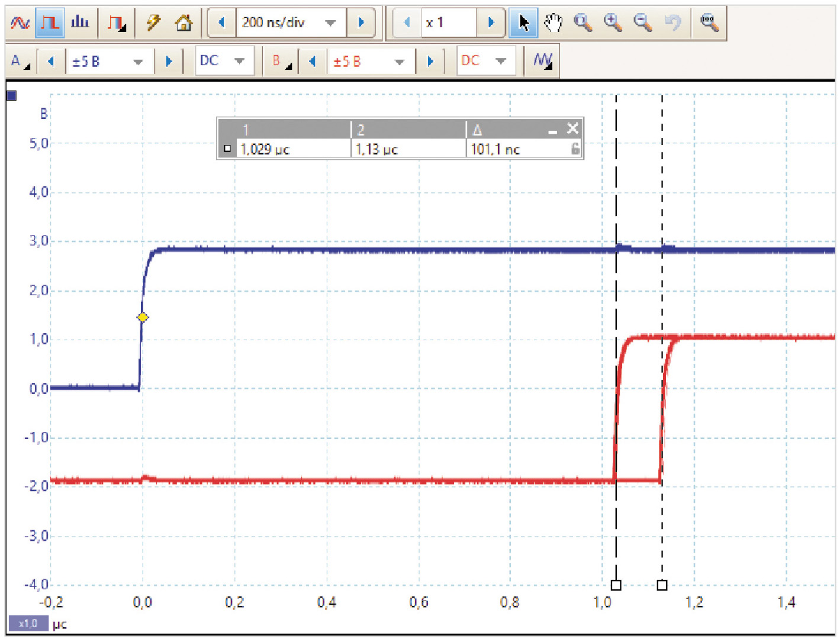The image size is (840, 642).
Task: Open channel B DC coupling dropdown
Action: click(x=500, y=61)
